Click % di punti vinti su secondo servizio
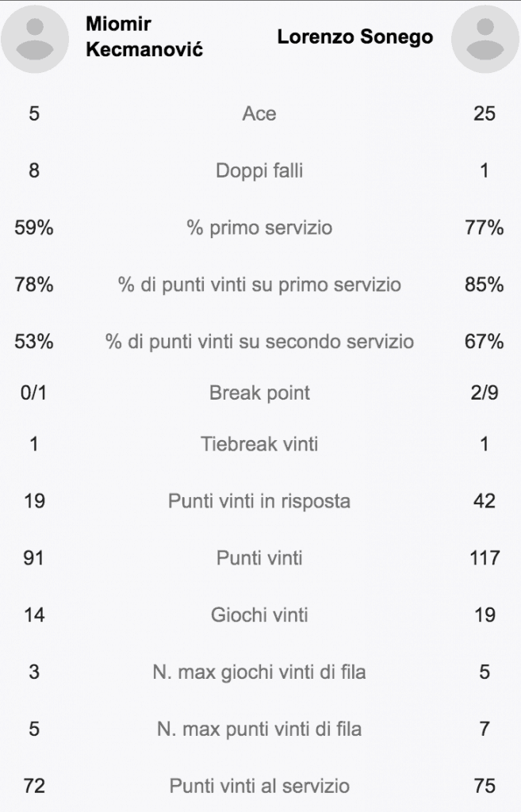The height and width of the screenshot is (812, 521). pyautogui.click(x=259, y=341)
